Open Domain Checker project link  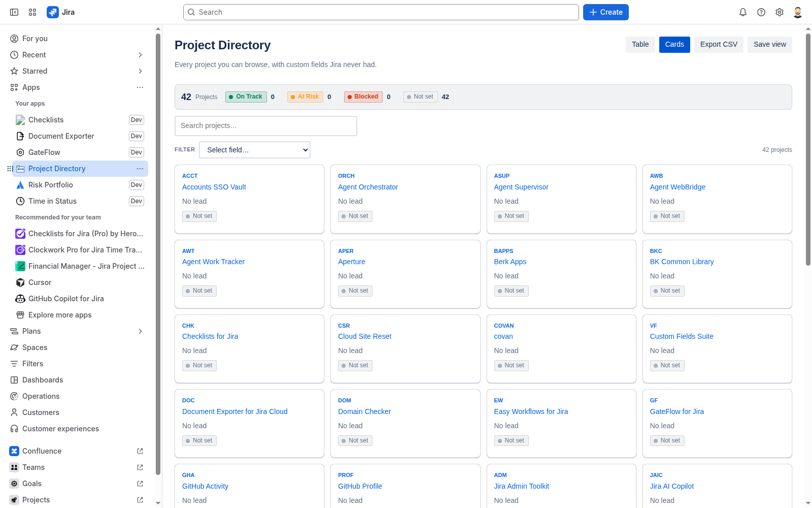364,411
